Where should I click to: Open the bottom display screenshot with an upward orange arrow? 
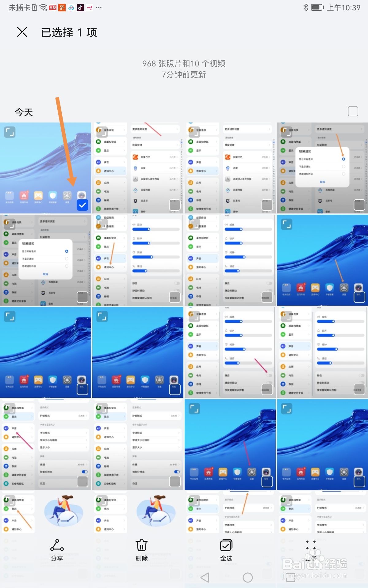click(230, 512)
